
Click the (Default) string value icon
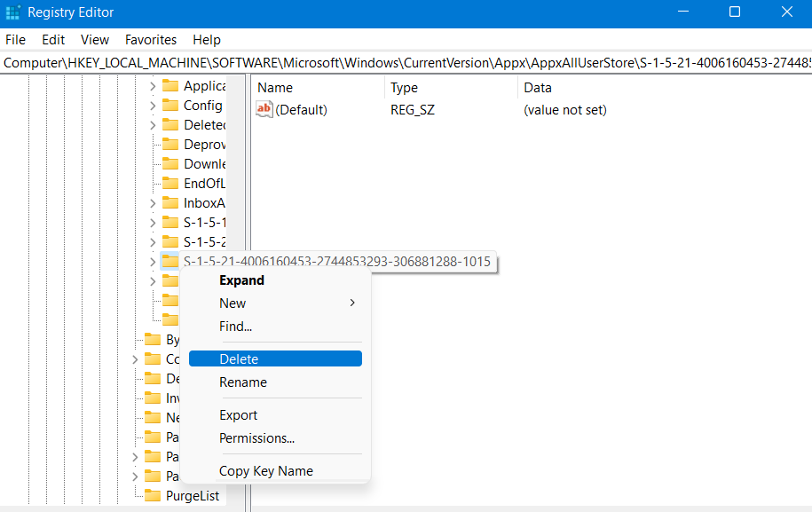tap(264, 110)
